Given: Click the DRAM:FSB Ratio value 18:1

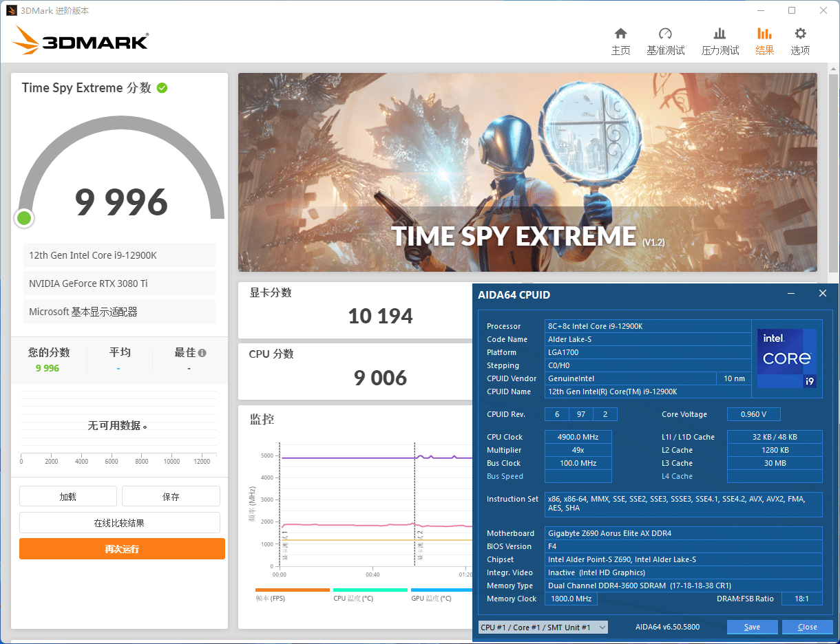Looking at the screenshot, I should coord(802,599).
